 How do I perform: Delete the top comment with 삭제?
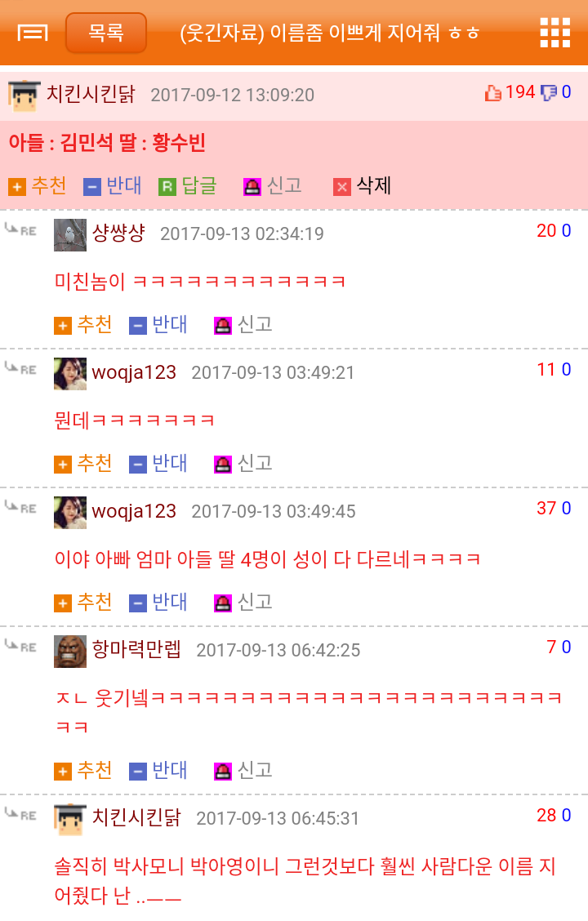click(x=363, y=186)
